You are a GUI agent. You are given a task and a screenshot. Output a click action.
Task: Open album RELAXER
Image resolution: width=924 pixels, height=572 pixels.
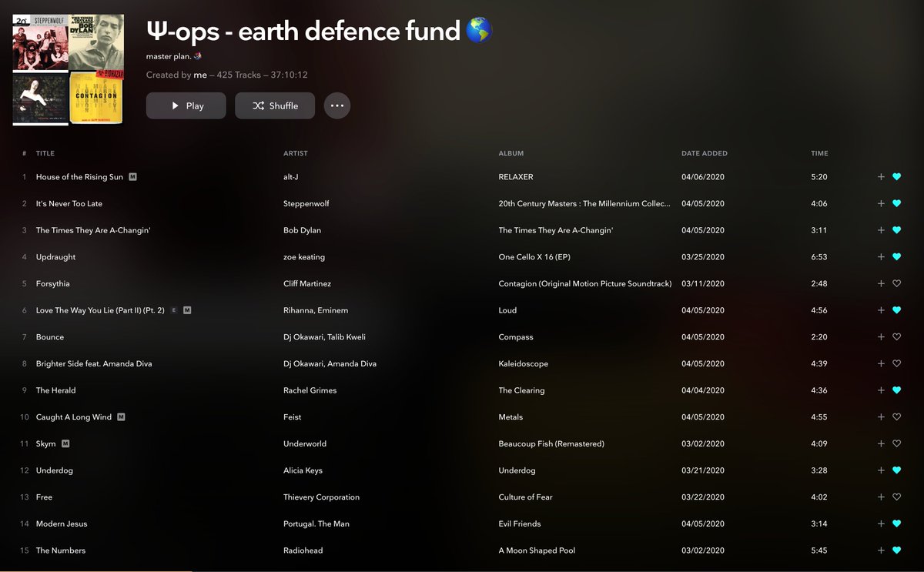pyautogui.click(x=516, y=177)
